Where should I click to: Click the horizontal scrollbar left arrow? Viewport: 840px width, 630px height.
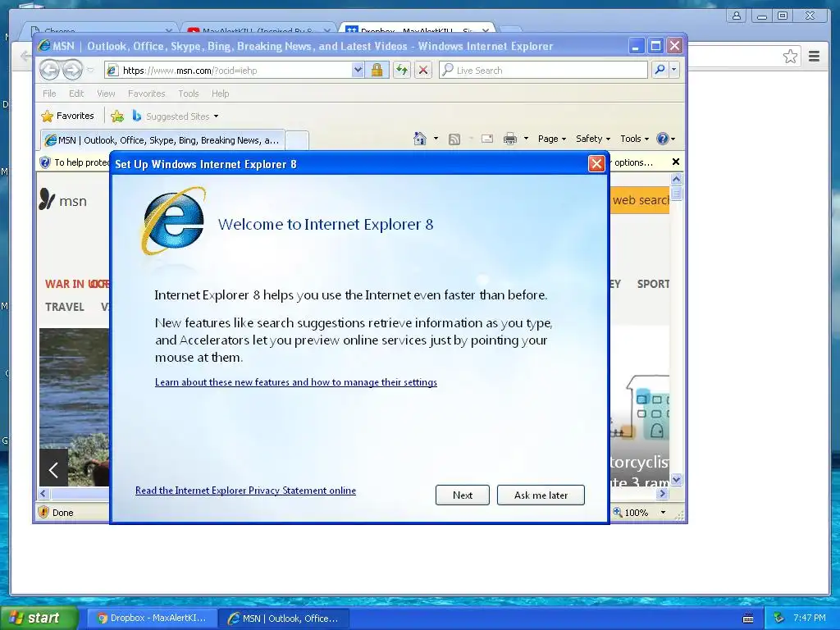(x=44, y=493)
